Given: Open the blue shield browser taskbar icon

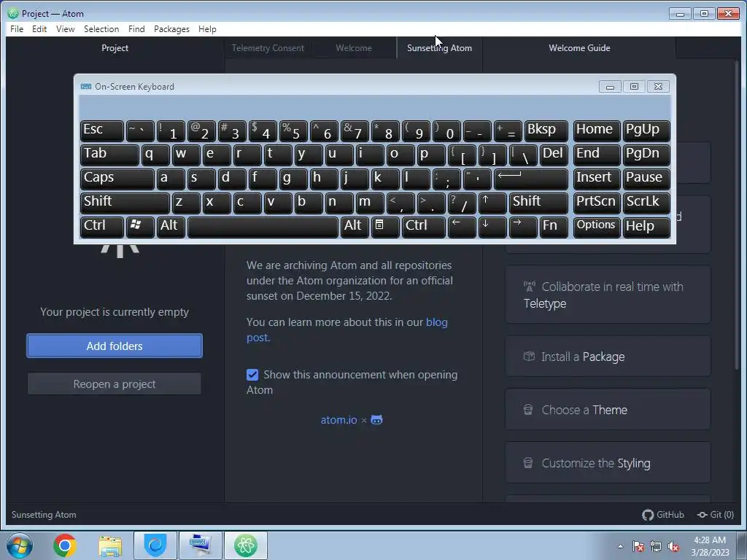Looking at the screenshot, I should [155, 545].
